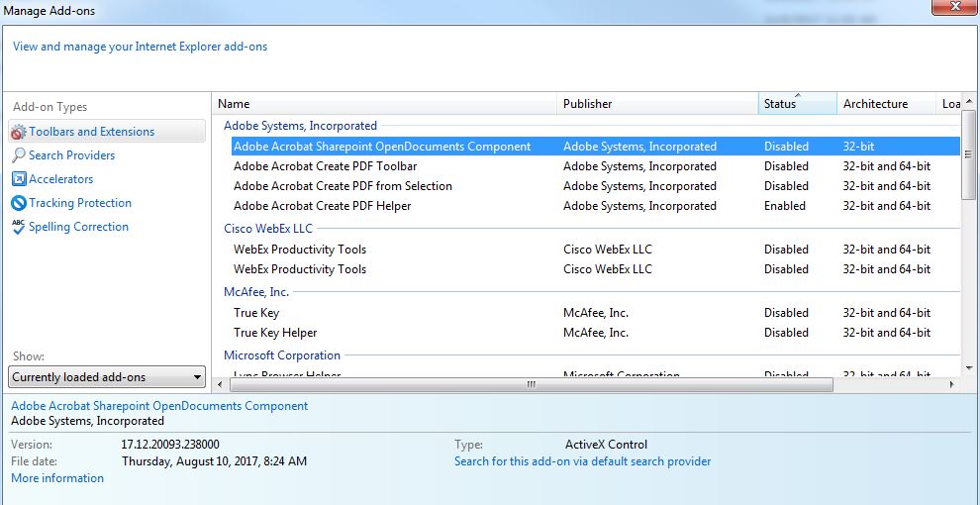Screen dimensions: 980x505
Task: Select the True Key add-on row
Action: pos(596,313)
